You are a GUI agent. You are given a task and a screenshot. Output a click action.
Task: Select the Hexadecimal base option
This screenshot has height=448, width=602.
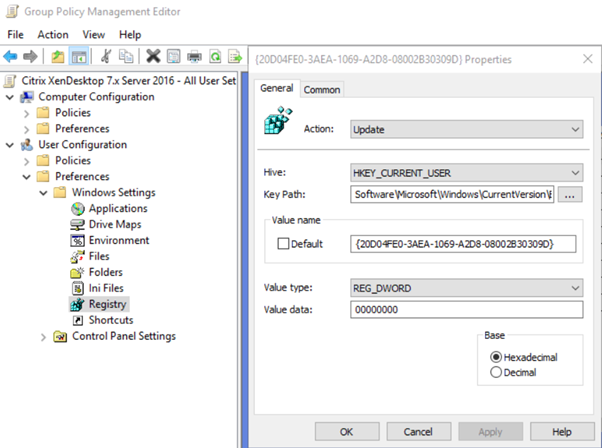(x=497, y=357)
